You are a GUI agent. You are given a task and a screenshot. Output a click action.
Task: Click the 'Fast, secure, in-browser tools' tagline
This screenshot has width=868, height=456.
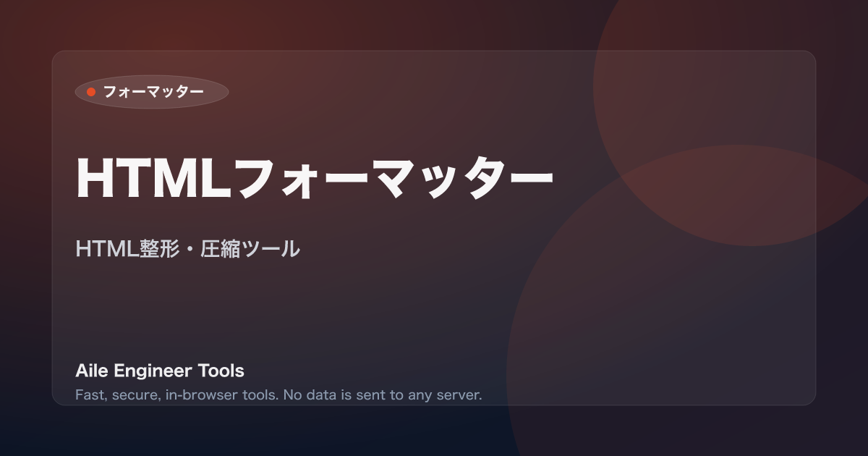click(278, 395)
